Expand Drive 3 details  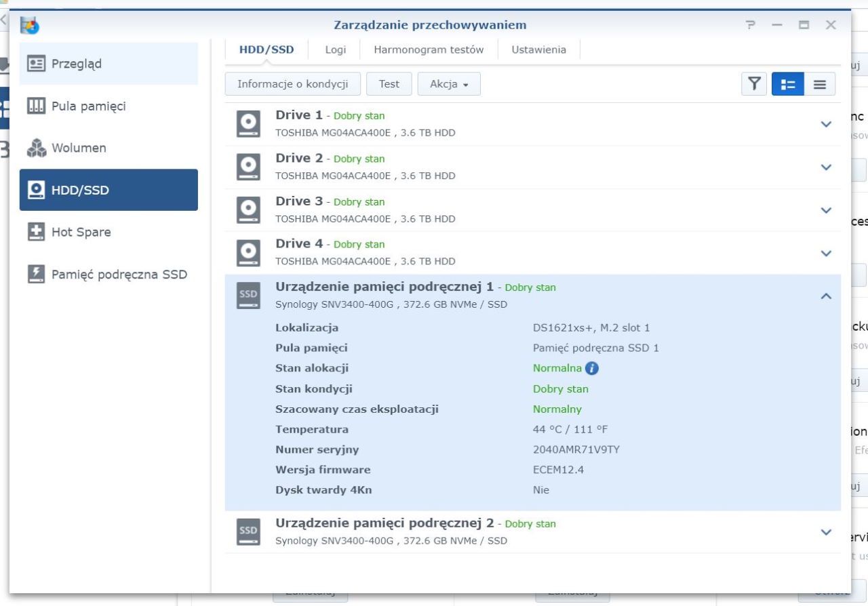coord(826,210)
